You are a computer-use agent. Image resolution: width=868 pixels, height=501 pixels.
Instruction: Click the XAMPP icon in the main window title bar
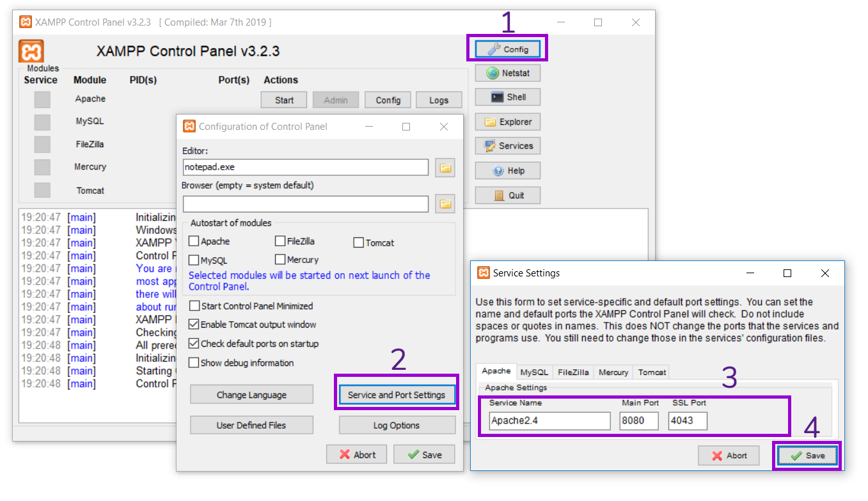point(26,22)
